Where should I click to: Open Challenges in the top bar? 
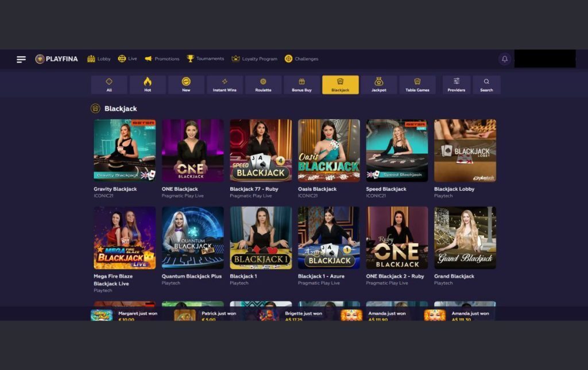(301, 59)
